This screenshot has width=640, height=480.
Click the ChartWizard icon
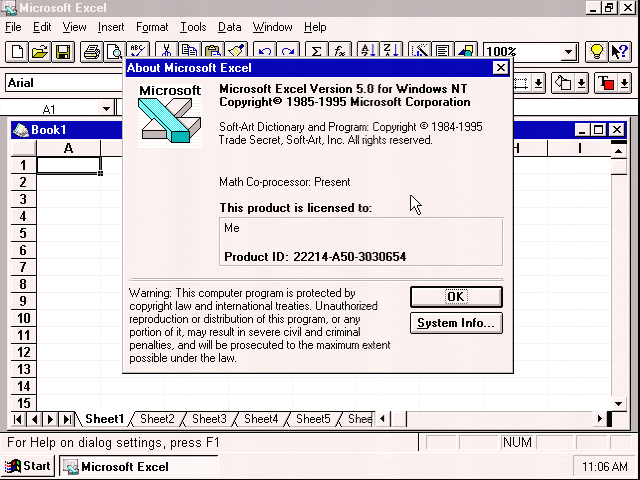(420, 51)
